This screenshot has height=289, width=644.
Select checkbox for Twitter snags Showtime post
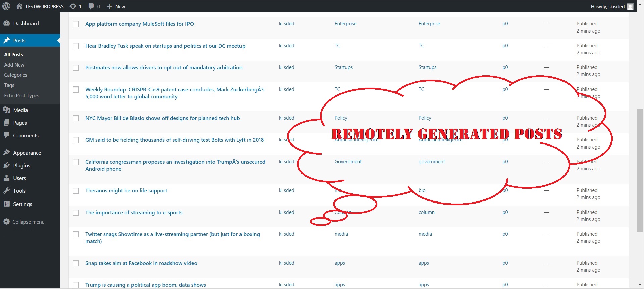pos(76,234)
